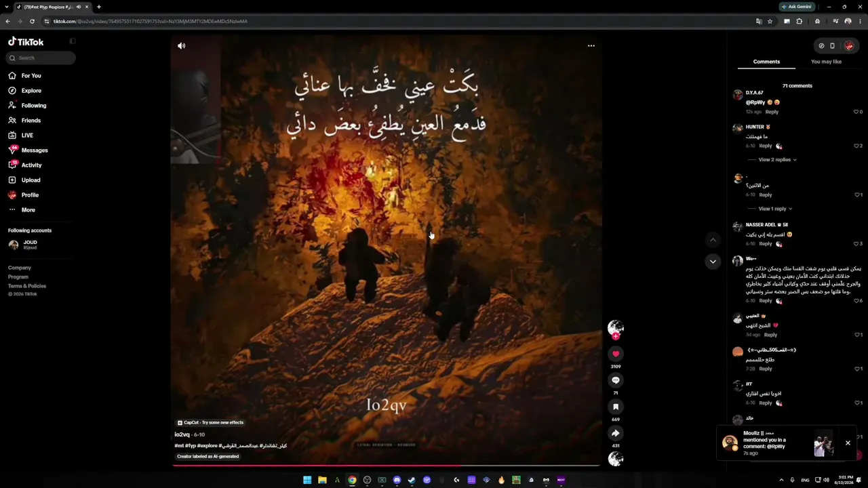
Task: Open Terms & Policies link
Action: 27,286
